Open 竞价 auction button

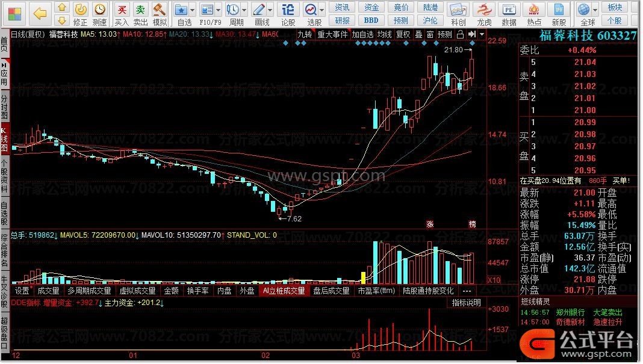tap(401, 8)
